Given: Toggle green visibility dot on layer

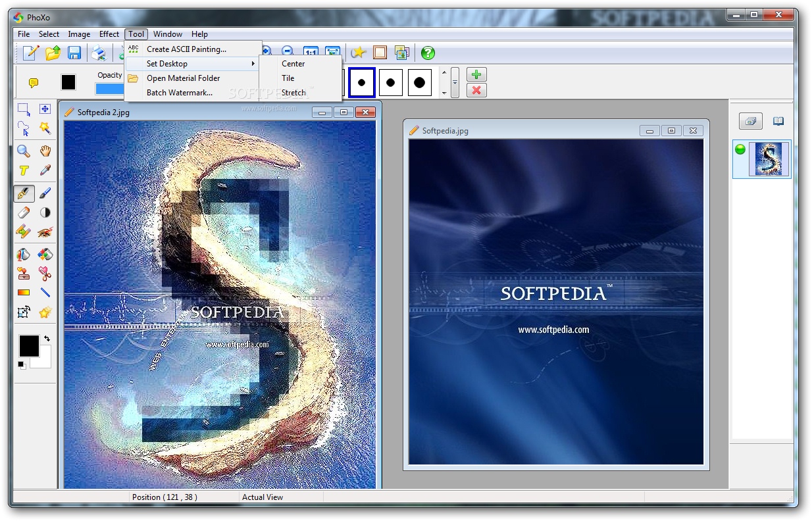Looking at the screenshot, I should [x=740, y=149].
